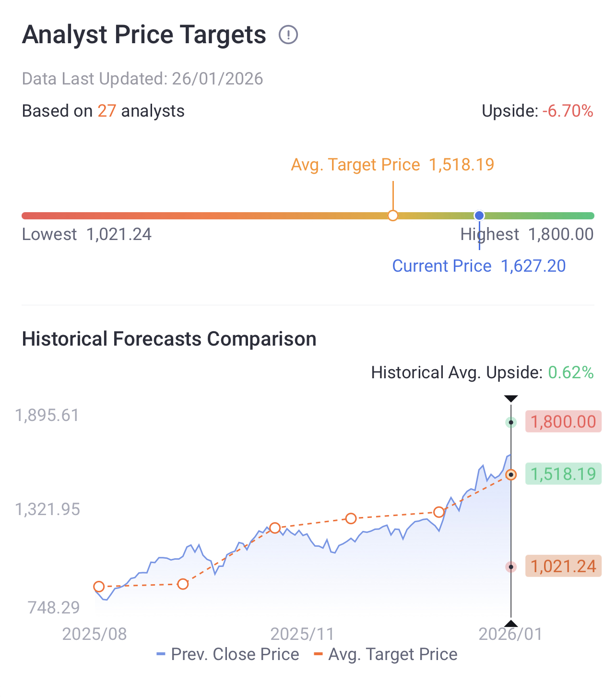Click the top black triangle of chart cursor

pyautogui.click(x=511, y=398)
